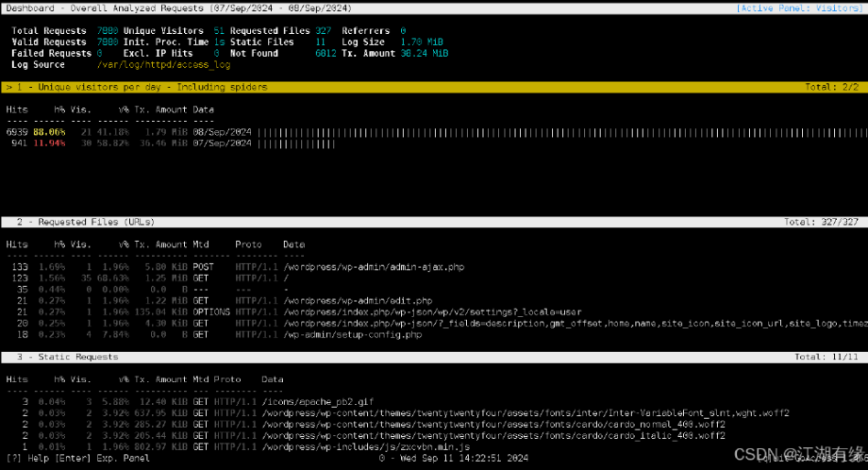The width and height of the screenshot is (868, 470).
Task: Select the Requested Files (URLs) panel header
Action: [434, 222]
